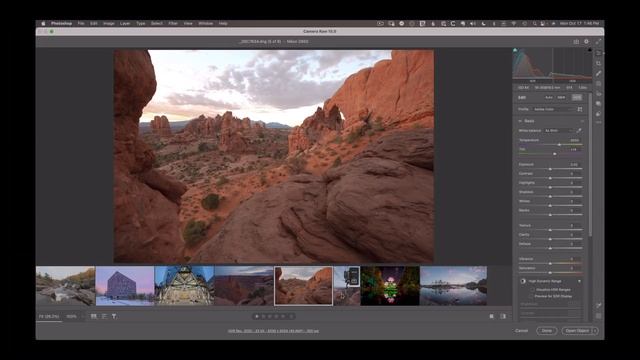This screenshot has width=640, height=360.
Task: Click the color sampler icon at panel bottom
Action: [x=598, y=306]
